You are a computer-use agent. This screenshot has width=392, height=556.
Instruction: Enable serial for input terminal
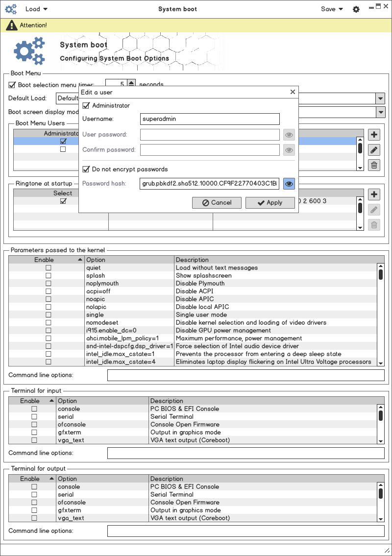coord(34,417)
